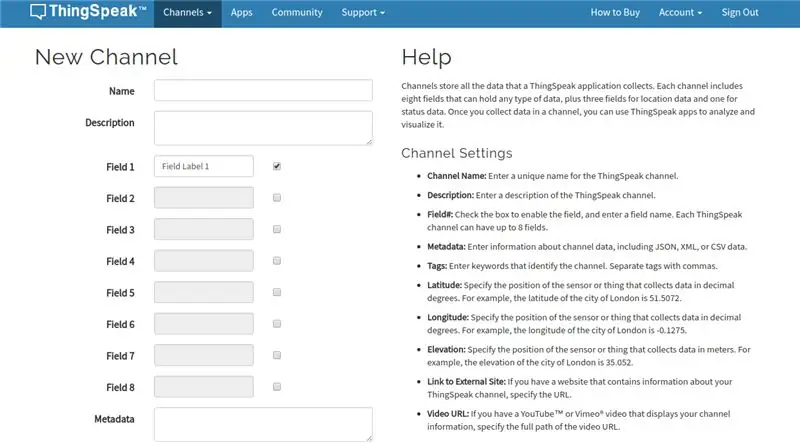Click the New Channel heading
The width and height of the screenshot is (800, 443).
pyautogui.click(x=106, y=57)
